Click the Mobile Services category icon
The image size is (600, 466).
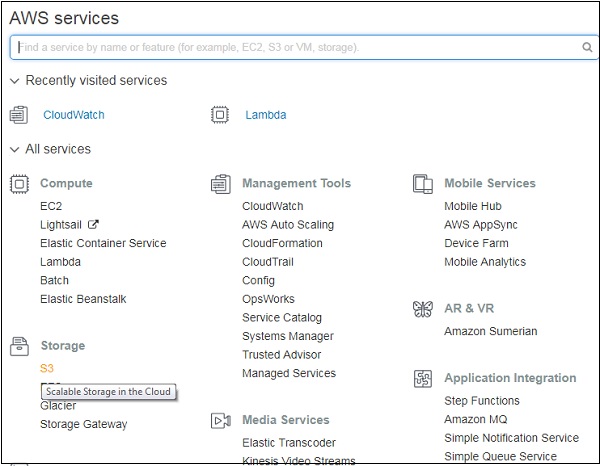click(x=423, y=184)
